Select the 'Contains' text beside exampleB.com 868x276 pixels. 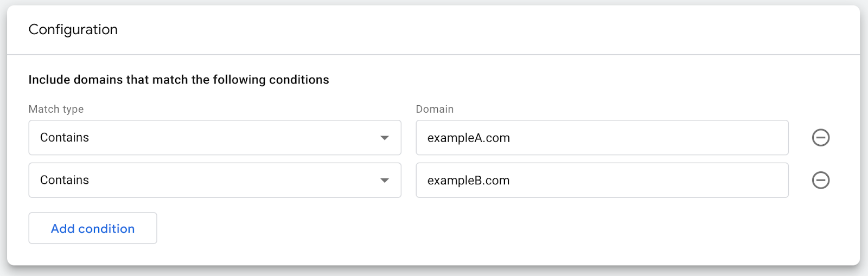[x=65, y=180]
